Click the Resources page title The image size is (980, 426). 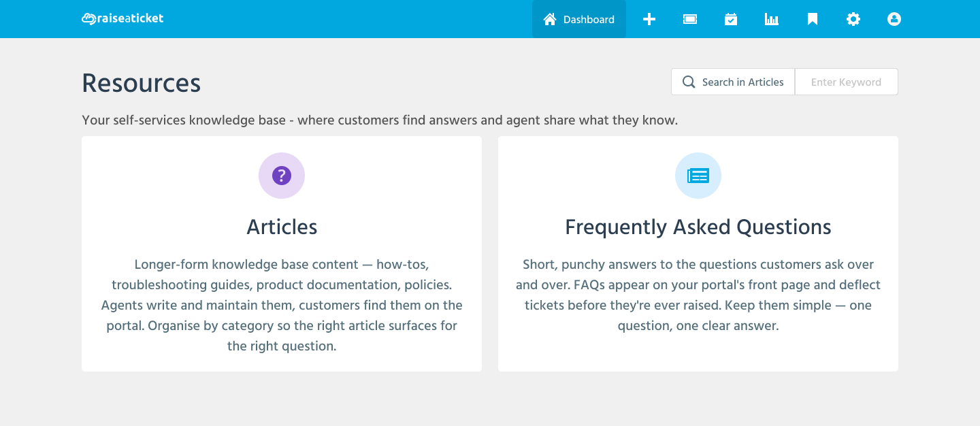point(142,83)
